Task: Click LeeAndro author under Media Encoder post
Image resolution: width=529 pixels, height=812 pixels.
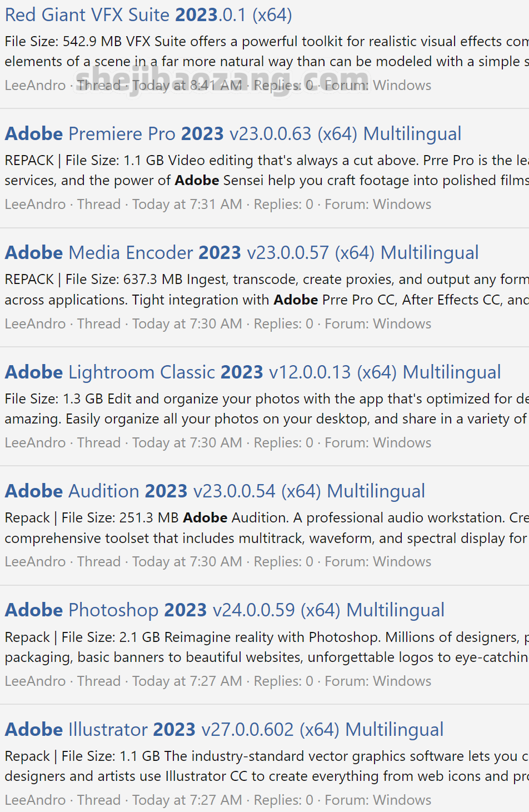Action: (x=35, y=324)
